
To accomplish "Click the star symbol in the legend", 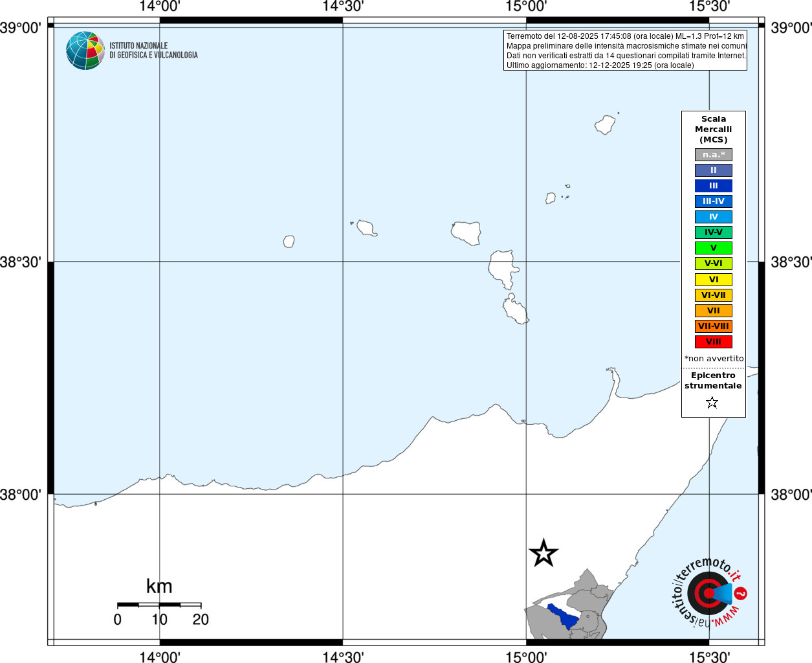I will click(712, 403).
